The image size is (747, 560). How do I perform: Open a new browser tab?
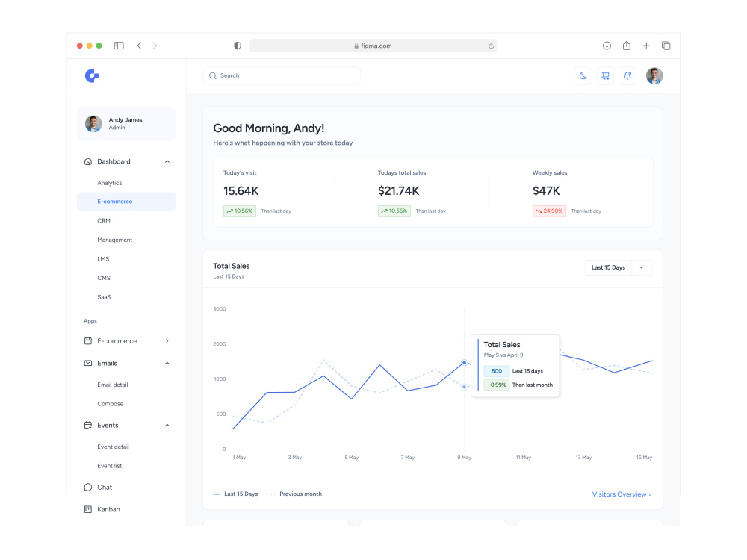point(646,46)
